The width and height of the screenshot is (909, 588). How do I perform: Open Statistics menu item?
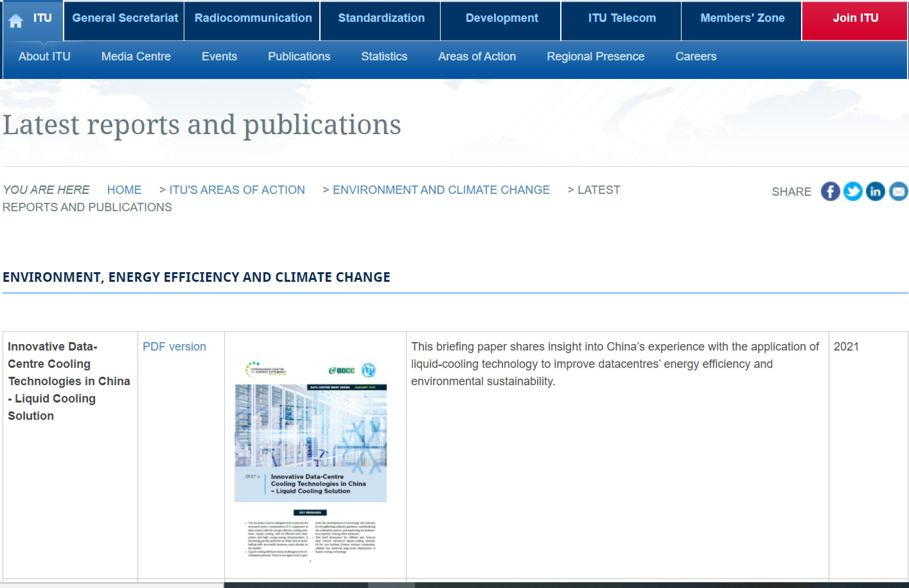tap(384, 56)
